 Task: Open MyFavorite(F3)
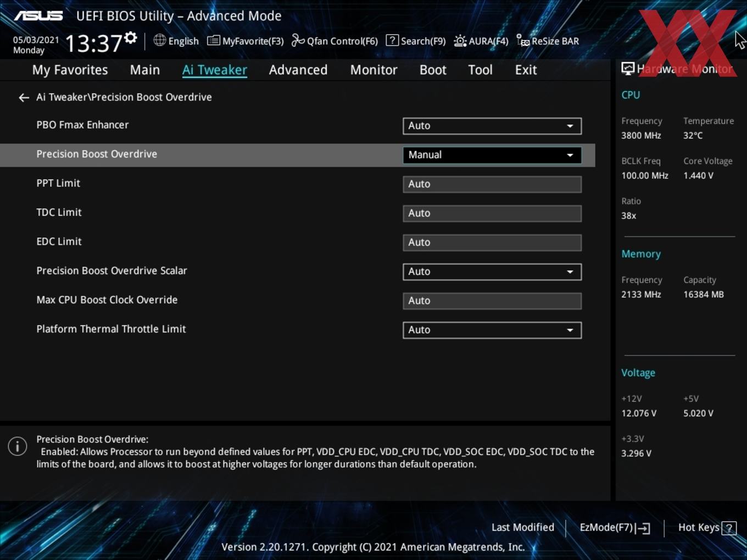click(x=246, y=41)
